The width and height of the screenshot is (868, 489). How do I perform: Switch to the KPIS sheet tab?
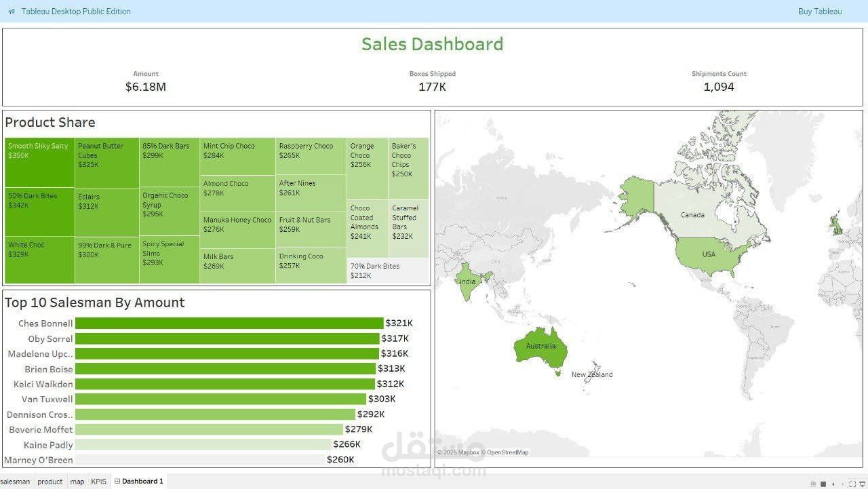(x=98, y=482)
